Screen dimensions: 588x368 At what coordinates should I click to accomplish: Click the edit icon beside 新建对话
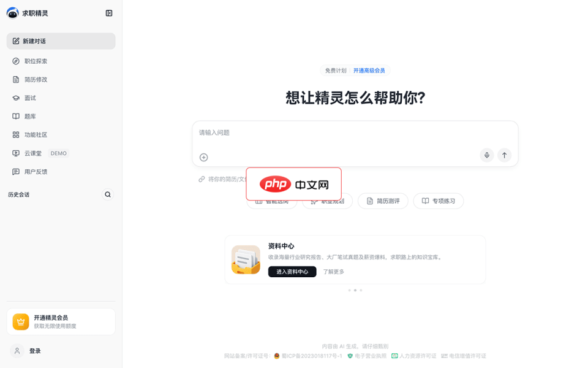pos(16,41)
